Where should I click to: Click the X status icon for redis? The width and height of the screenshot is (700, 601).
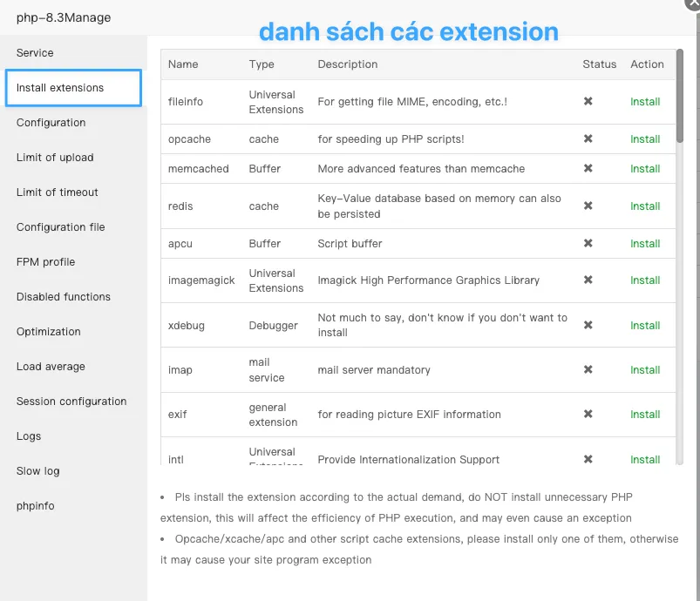tap(588, 206)
